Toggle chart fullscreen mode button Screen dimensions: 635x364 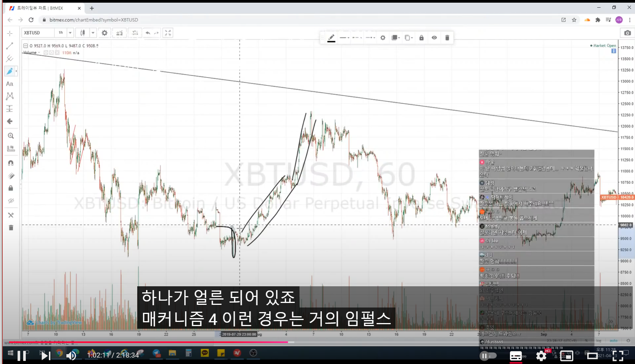click(x=168, y=33)
